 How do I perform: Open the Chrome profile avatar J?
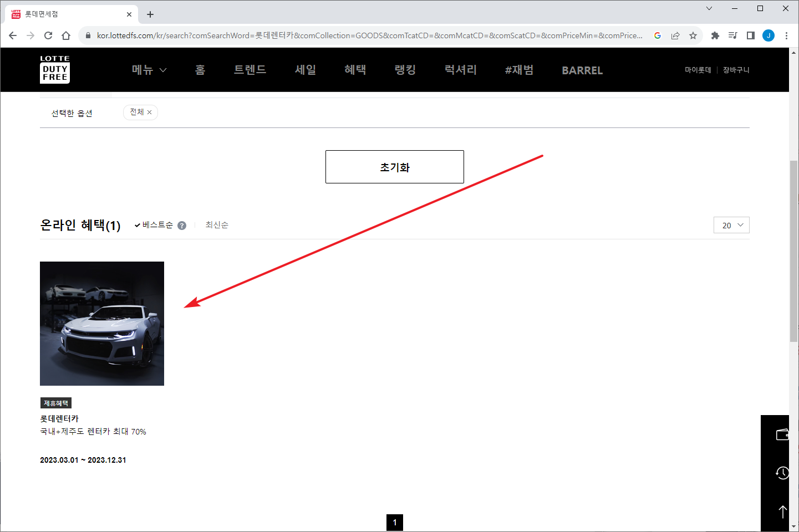pos(769,35)
